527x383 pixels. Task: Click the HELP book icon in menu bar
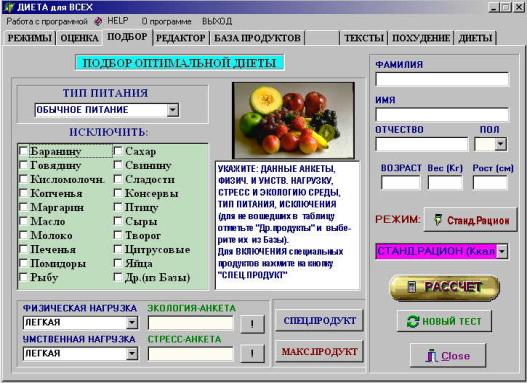tap(98, 22)
